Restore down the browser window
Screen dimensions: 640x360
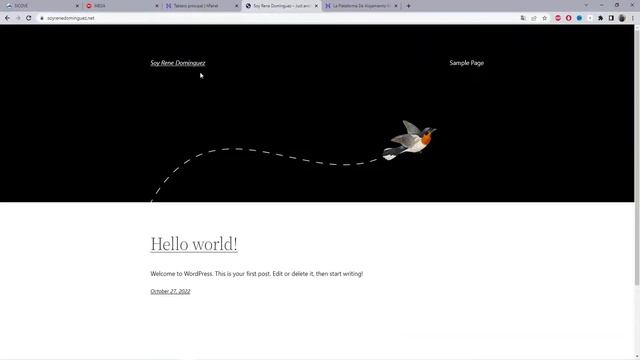(617, 5)
